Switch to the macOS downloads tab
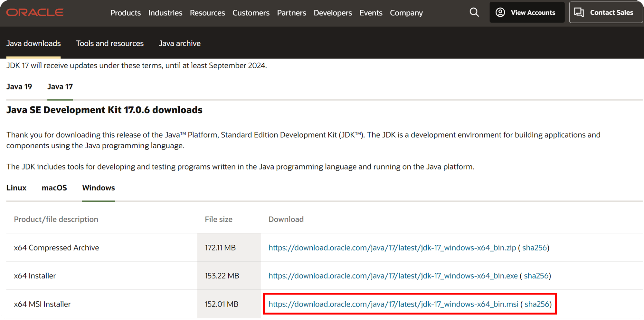Viewport: 644px width, 320px height. 54,188
